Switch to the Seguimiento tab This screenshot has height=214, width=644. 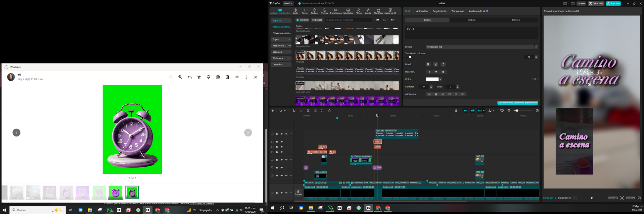439,11
